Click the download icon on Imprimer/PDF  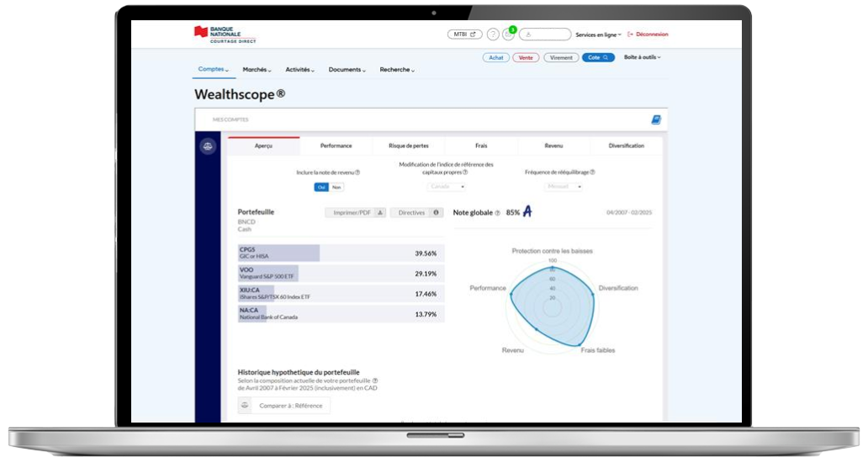pos(380,213)
